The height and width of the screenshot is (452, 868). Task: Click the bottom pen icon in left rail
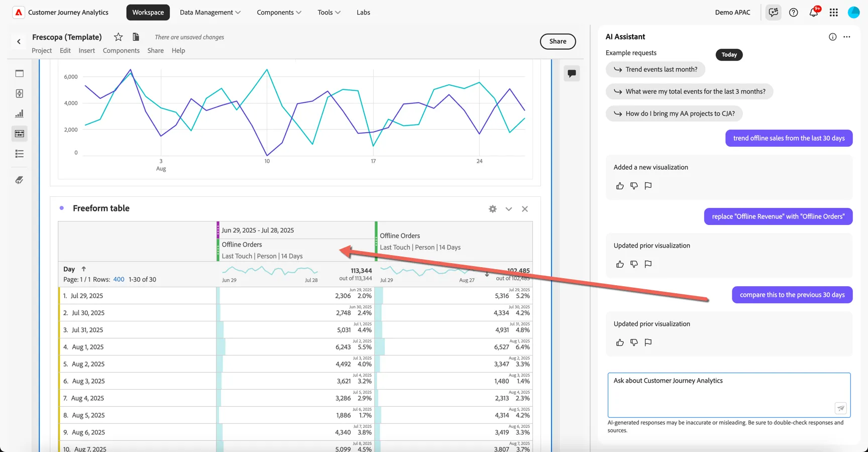coord(19,180)
